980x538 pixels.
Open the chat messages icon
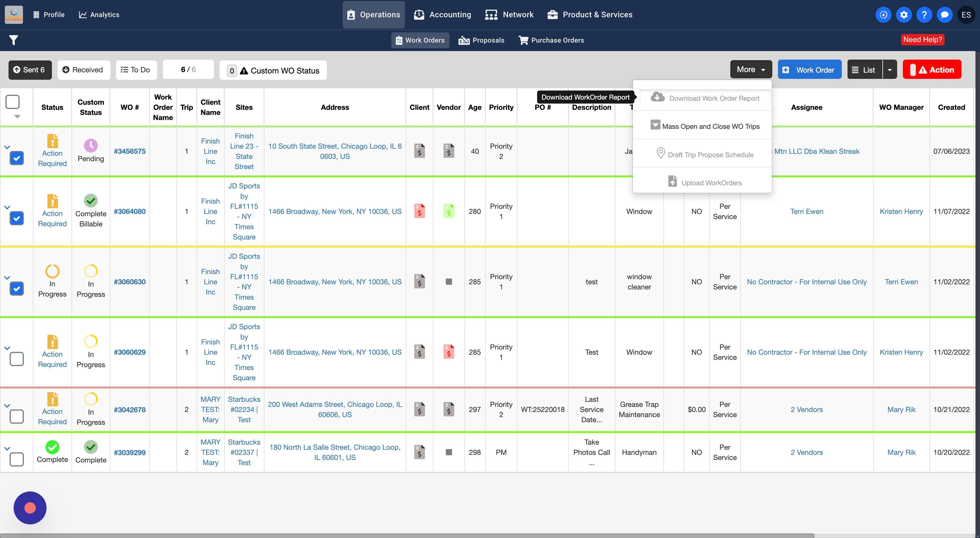(945, 15)
